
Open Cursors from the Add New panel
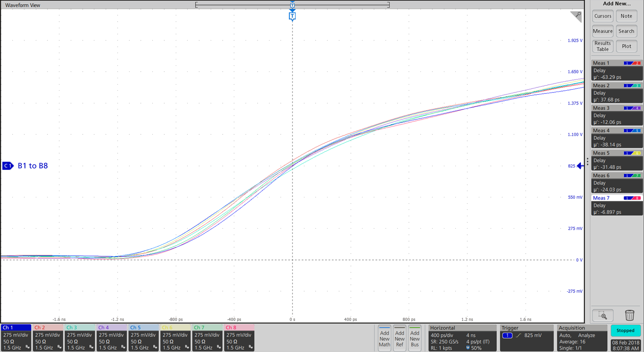[x=603, y=16]
